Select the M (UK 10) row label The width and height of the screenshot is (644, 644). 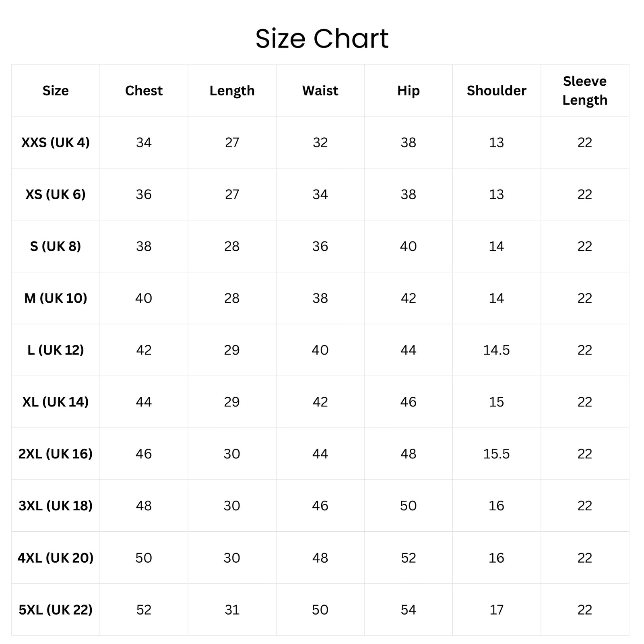click(x=56, y=298)
